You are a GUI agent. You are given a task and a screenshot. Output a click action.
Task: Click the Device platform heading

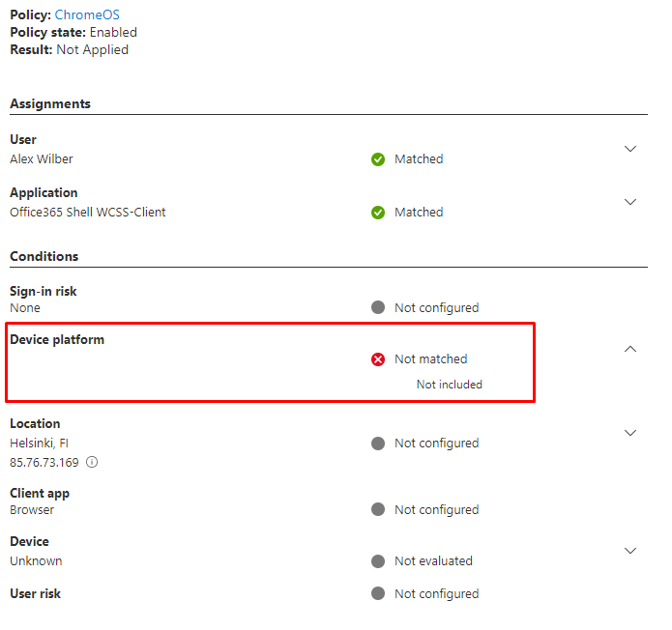[x=57, y=340]
